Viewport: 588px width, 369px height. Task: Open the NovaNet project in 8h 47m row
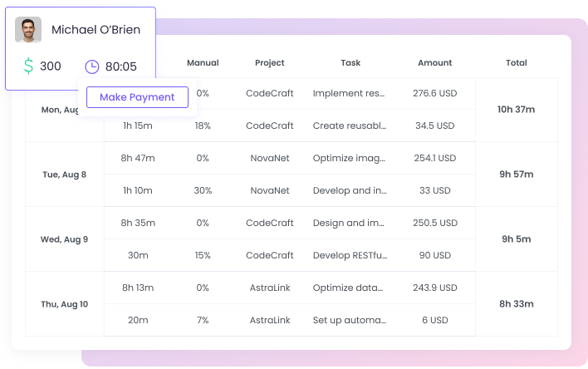[270, 158]
